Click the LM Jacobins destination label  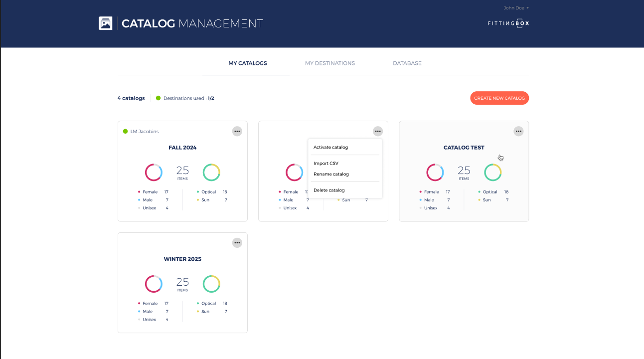point(145,132)
